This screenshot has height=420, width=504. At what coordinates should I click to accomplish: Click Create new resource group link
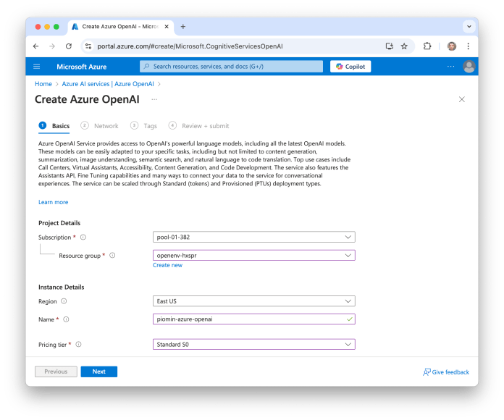click(x=167, y=265)
